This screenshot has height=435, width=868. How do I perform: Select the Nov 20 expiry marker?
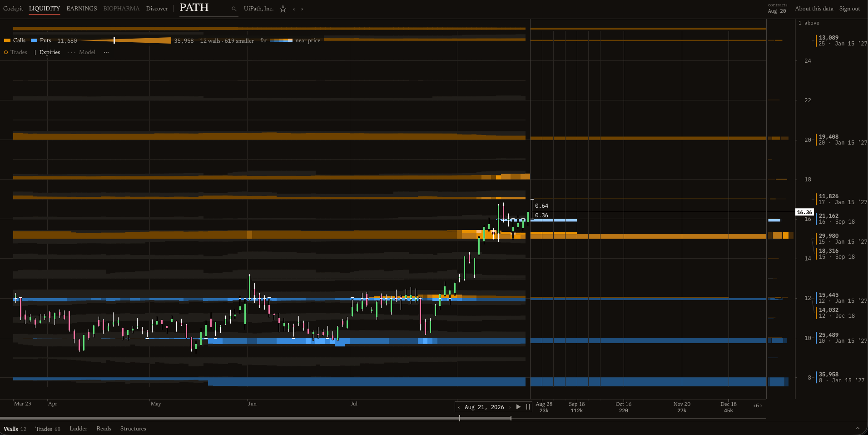point(682,407)
